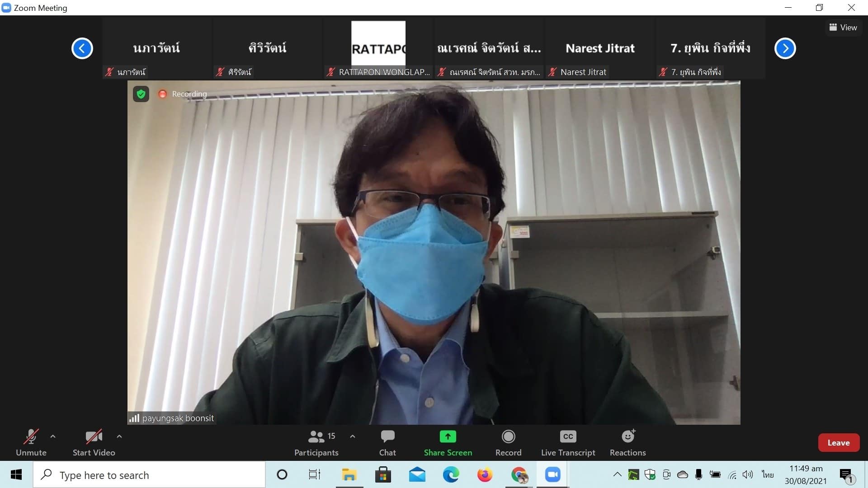Open Firefox from the taskbar

[485, 475]
